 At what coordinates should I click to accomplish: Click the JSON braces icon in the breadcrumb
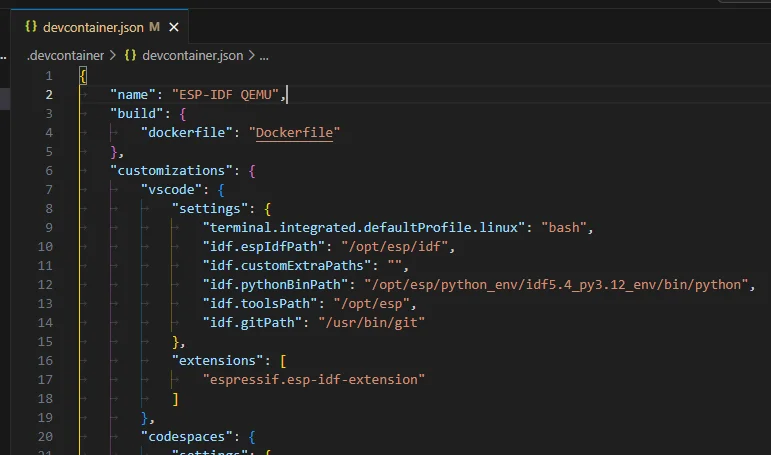click(x=130, y=55)
